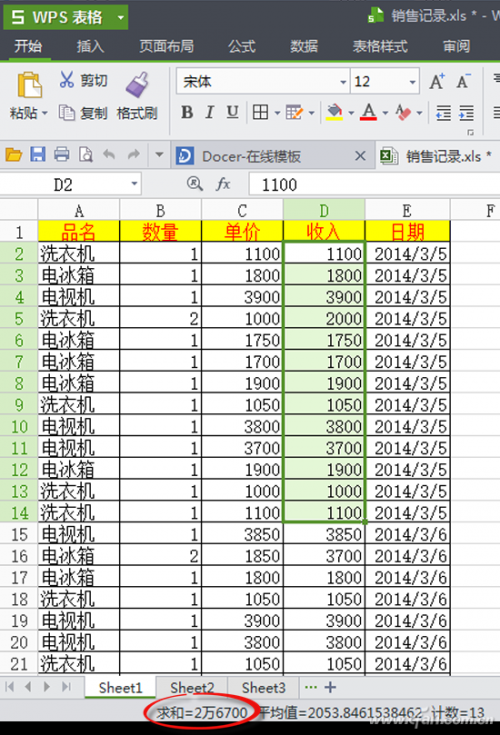Open the 数据 ribbon tab
Viewport: 500px width, 735px height.
304,46
